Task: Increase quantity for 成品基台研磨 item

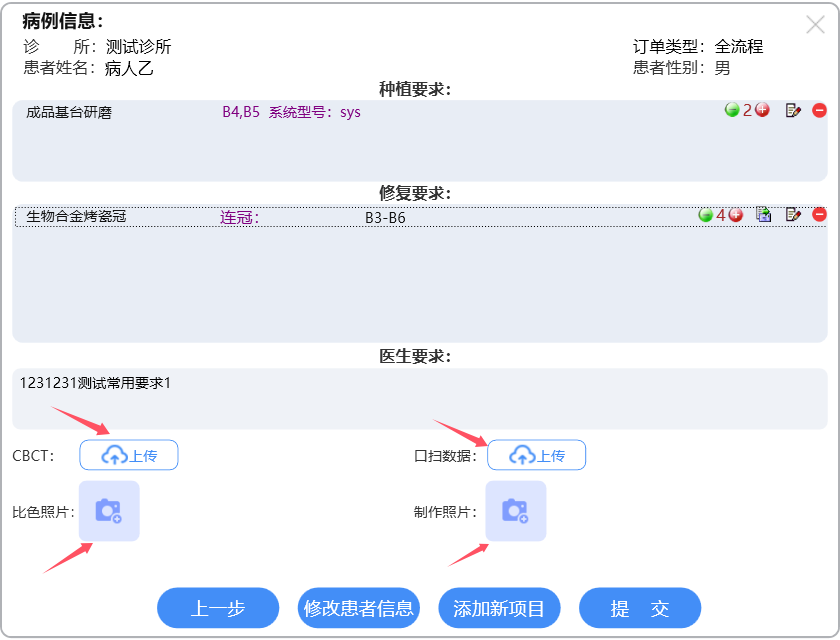Action: point(762,110)
